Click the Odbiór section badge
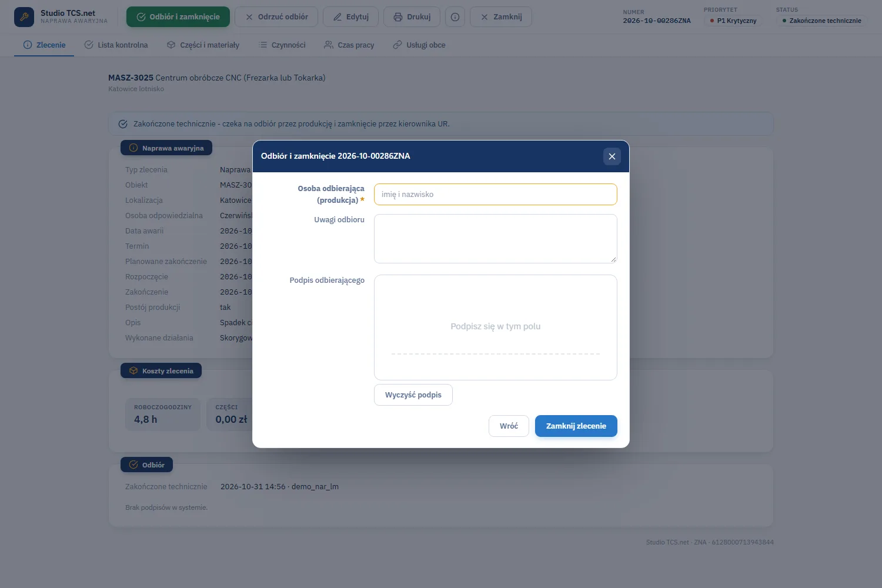This screenshot has width=882, height=588. [146, 465]
